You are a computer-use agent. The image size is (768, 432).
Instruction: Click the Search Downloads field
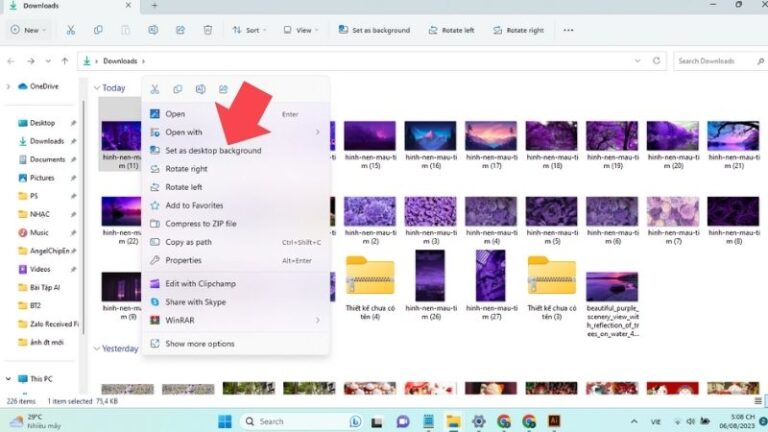click(x=714, y=61)
